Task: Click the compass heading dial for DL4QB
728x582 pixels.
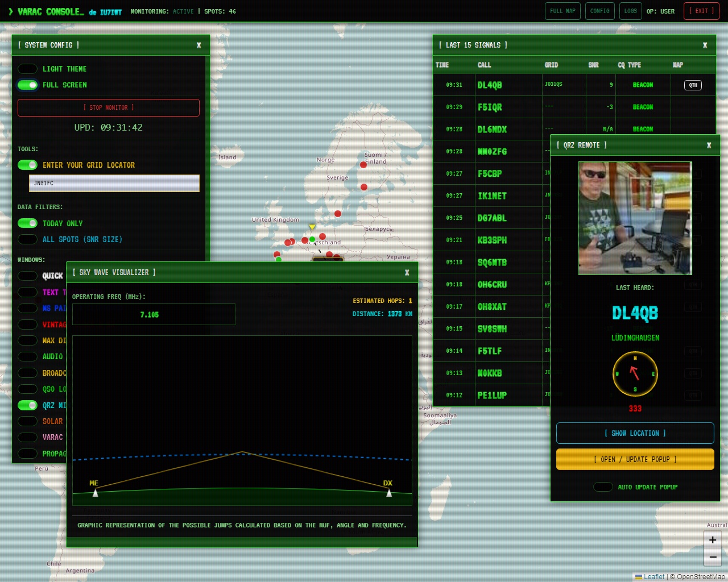Action: click(635, 373)
